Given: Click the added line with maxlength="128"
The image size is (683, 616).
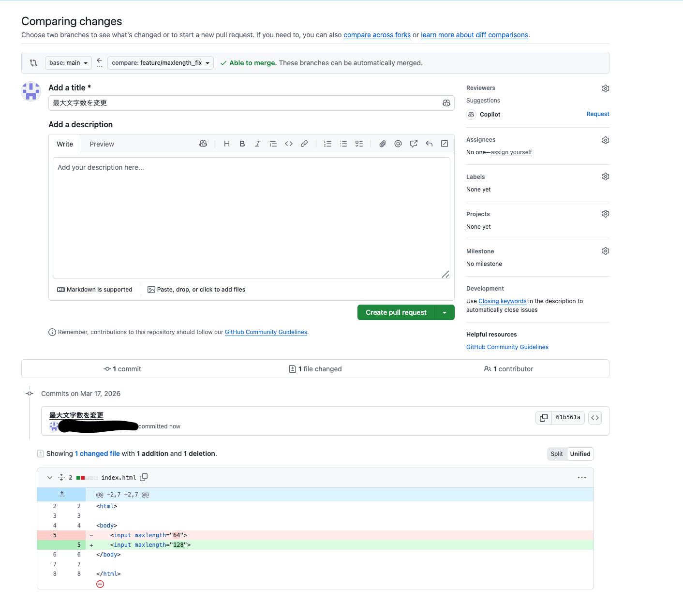Looking at the screenshot, I should pyautogui.click(x=315, y=545).
